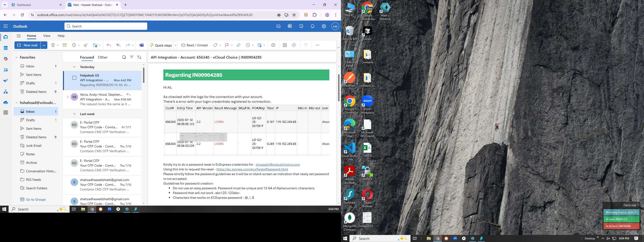This screenshot has height=242, width=644.
Task: Open the Junk Email folder
Action: pyautogui.click(x=33, y=146)
